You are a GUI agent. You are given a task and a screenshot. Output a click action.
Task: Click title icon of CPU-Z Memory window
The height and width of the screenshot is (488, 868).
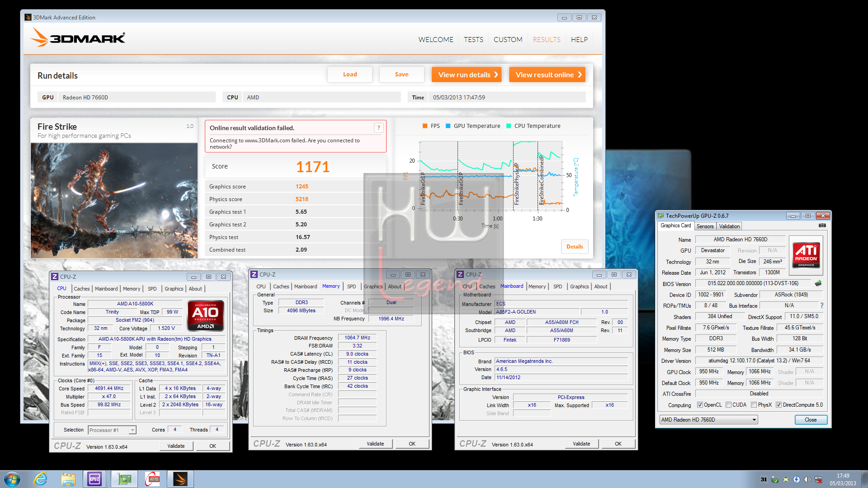point(254,274)
